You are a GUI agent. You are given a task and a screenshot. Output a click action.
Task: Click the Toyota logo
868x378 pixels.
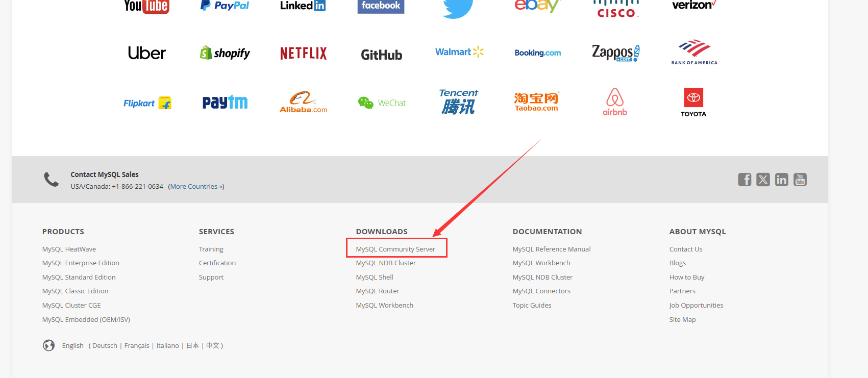tap(693, 103)
